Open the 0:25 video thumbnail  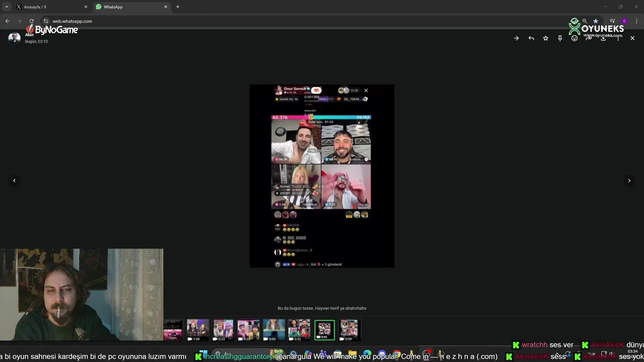coord(223,330)
